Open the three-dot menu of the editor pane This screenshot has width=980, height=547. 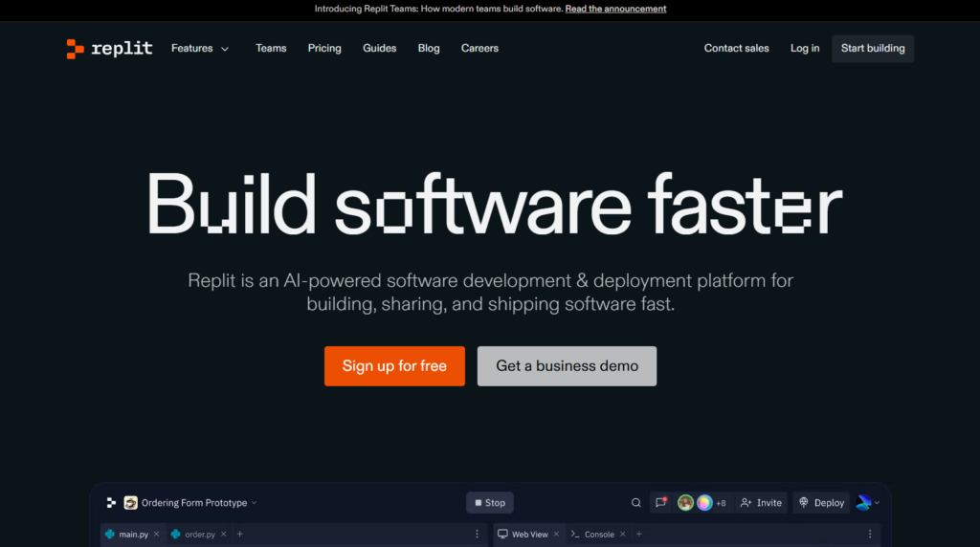click(478, 535)
